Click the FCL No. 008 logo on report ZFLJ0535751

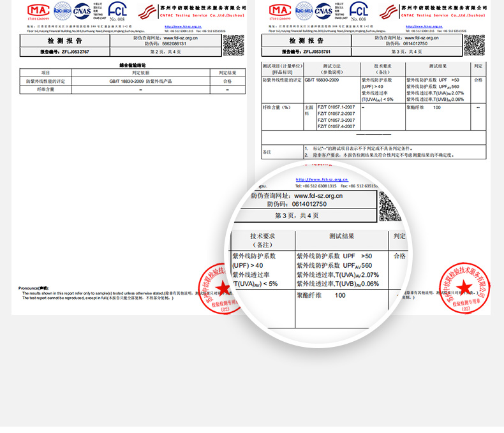pos(359,11)
